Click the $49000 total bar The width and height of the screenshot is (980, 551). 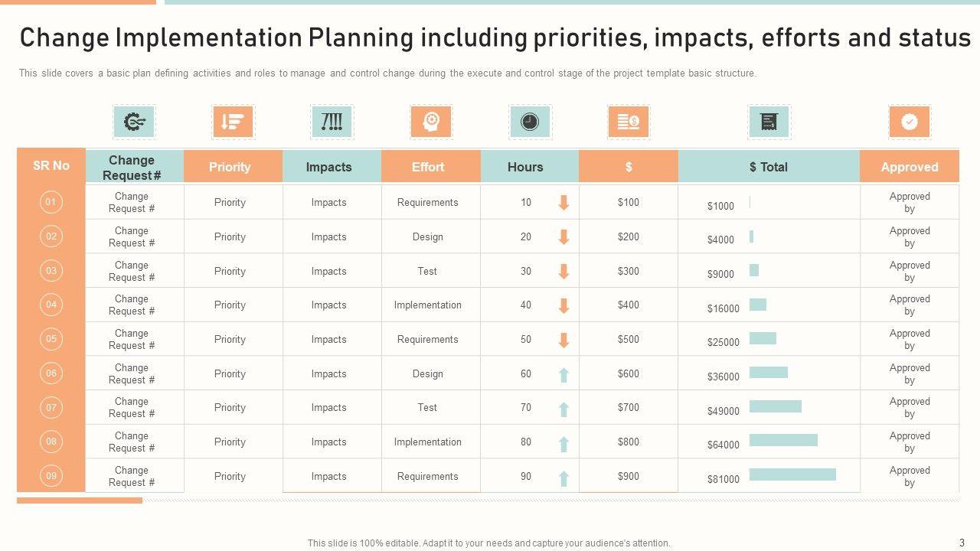point(775,406)
